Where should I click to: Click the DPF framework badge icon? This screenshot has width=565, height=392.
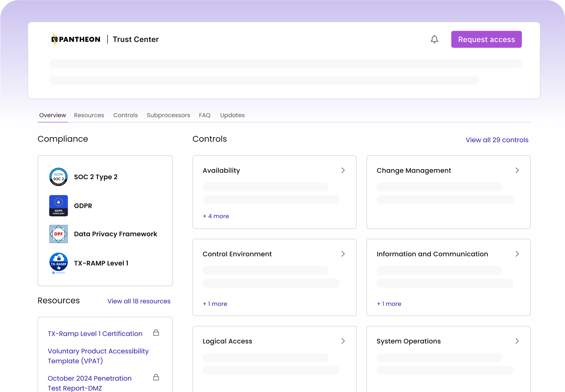tap(59, 234)
